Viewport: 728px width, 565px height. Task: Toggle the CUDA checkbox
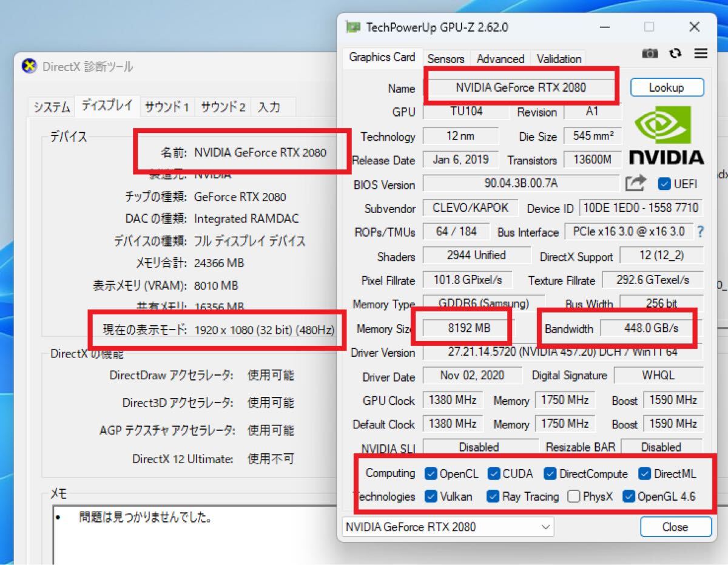[x=494, y=474]
